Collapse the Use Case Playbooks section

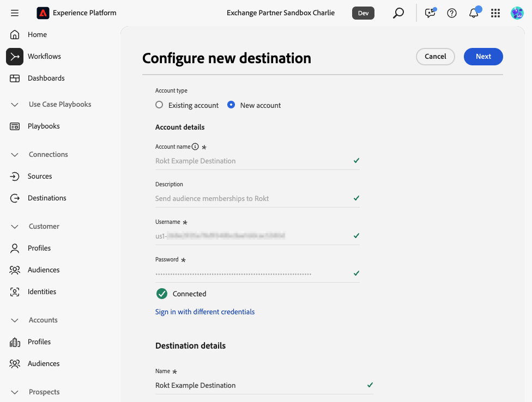pos(15,105)
